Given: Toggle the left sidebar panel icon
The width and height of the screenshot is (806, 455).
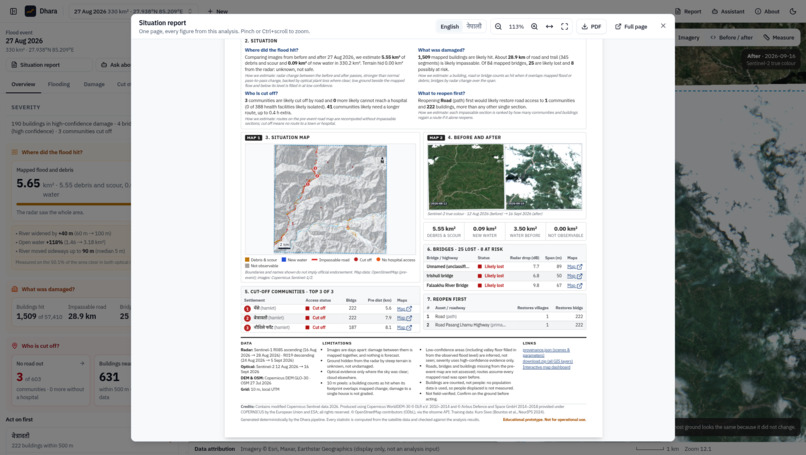Looking at the screenshot, I should click(x=13, y=11).
